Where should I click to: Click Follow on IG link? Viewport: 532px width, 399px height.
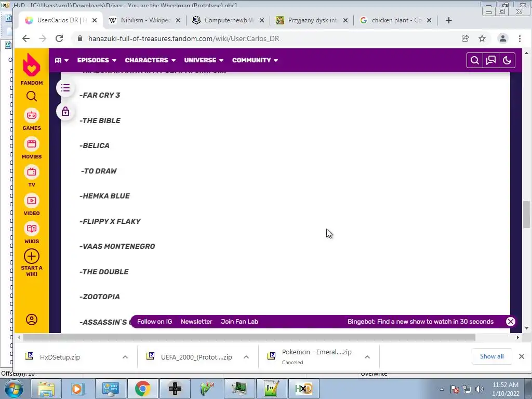[154, 322]
